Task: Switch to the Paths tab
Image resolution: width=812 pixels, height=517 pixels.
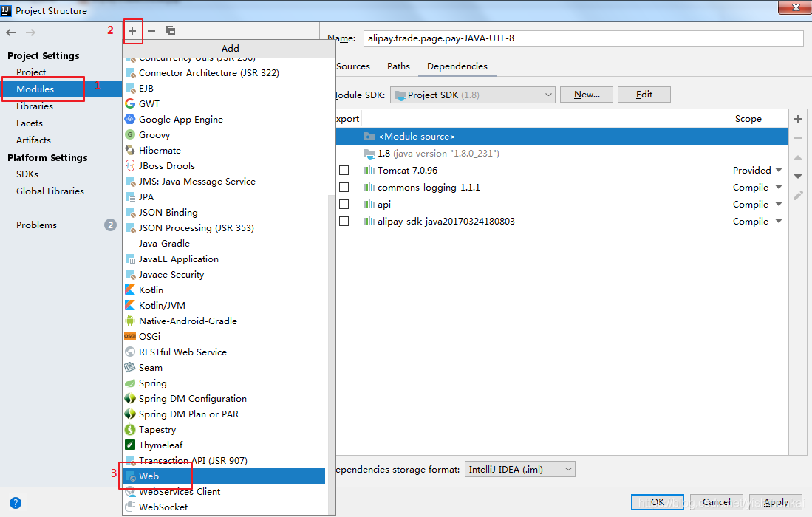Action: tap(398, 66)
